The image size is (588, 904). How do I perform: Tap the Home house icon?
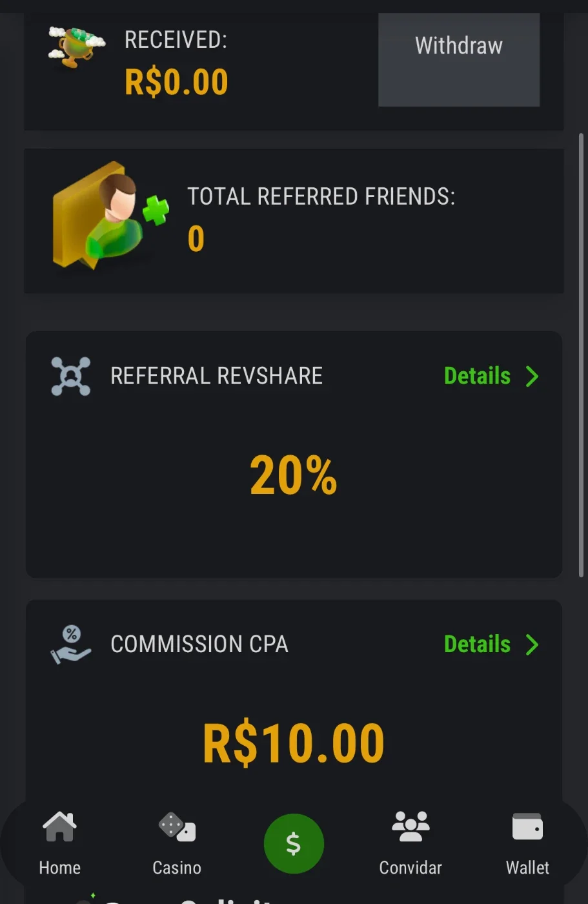tap(59, 827)
